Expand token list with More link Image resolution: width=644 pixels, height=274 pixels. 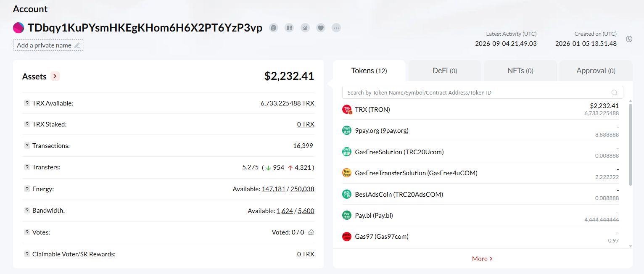coord(483,259)
